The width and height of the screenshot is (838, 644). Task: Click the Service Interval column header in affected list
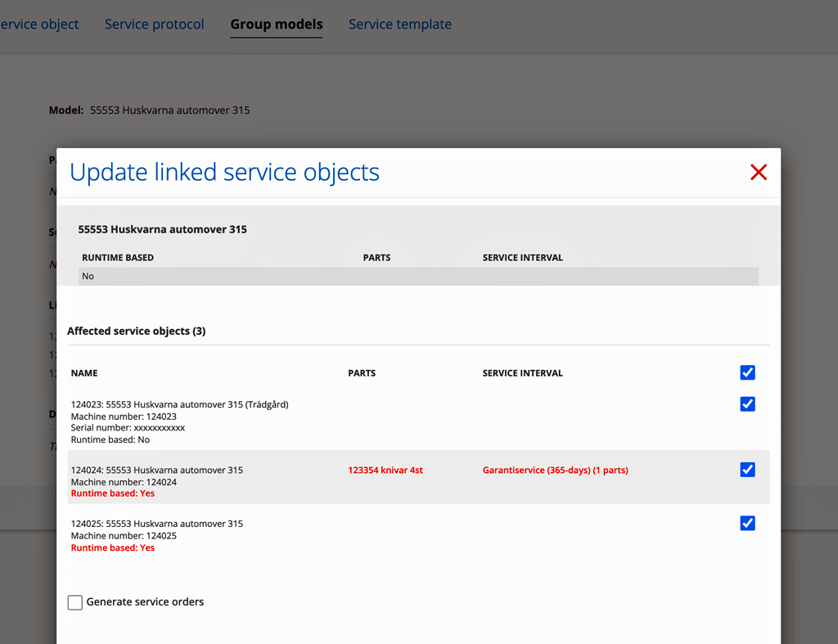(523, 373)
